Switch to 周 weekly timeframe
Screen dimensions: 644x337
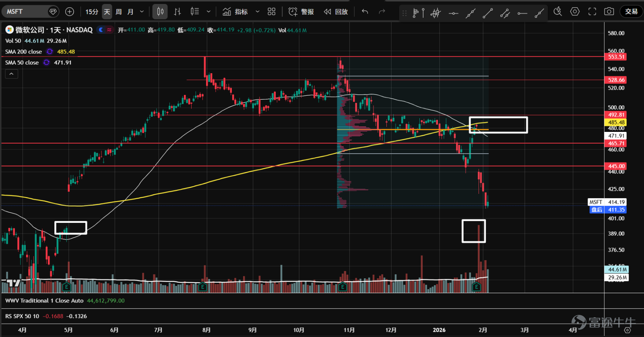[119, 12]
